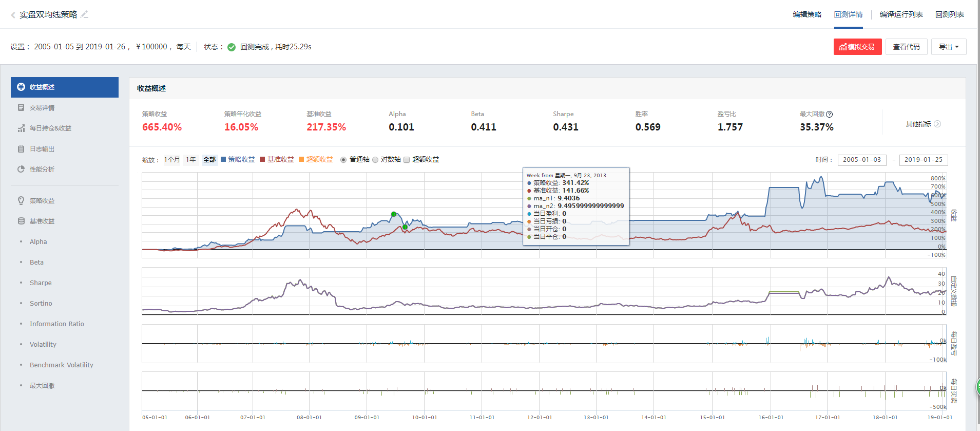Click the max drawdown value 35.37%
This screenshot has height=431, width=980.
tap(817, 127)
